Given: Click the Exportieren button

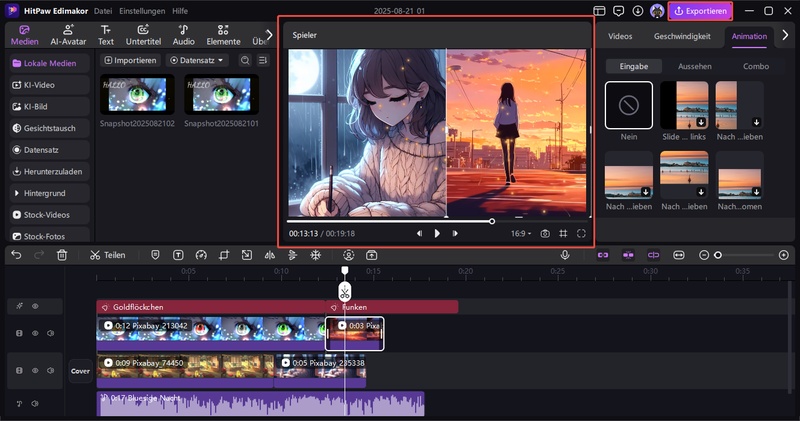Looking at the screenshot, I should 700,11.
